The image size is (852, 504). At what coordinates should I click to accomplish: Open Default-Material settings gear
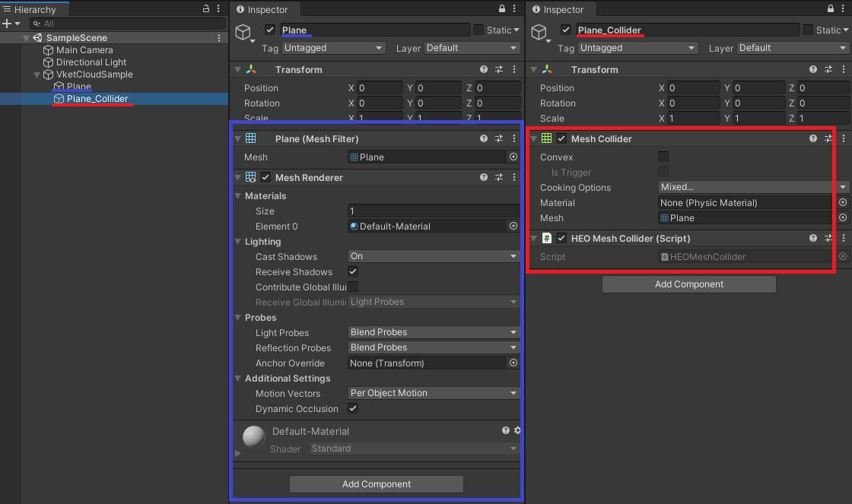pyautogui.click(x=517, y=430)
